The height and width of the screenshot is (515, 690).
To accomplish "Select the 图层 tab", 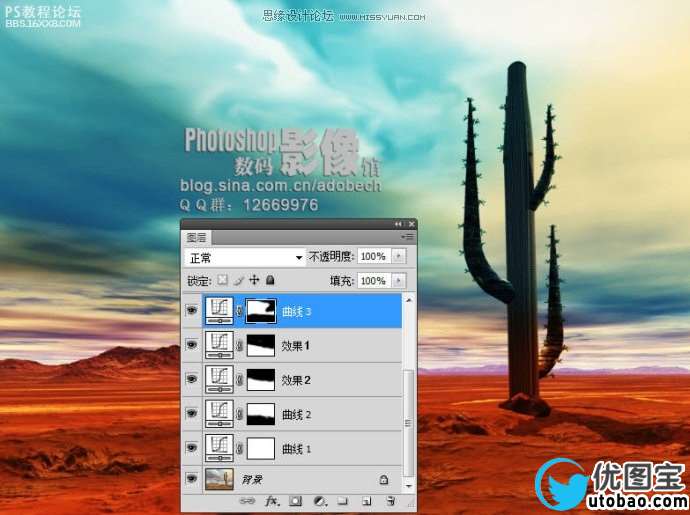I will (196, 237).
